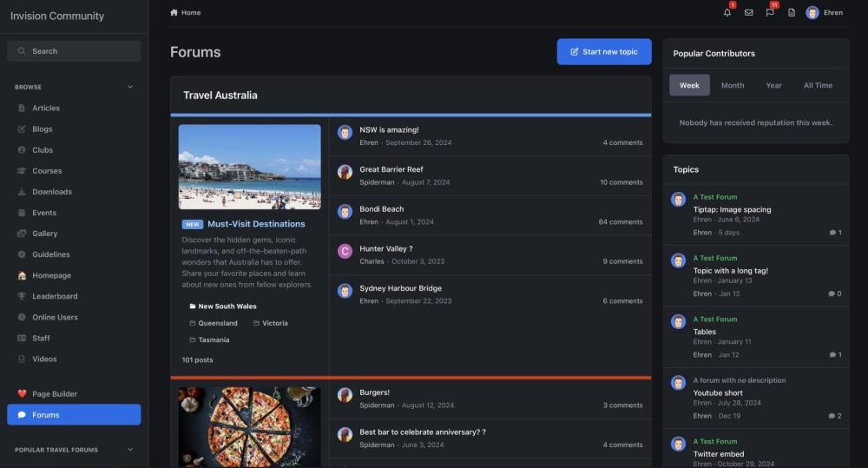This screenshot has width=868, height=468.
Task: Select the All Time contributors tab
Action: pos(818,85)
